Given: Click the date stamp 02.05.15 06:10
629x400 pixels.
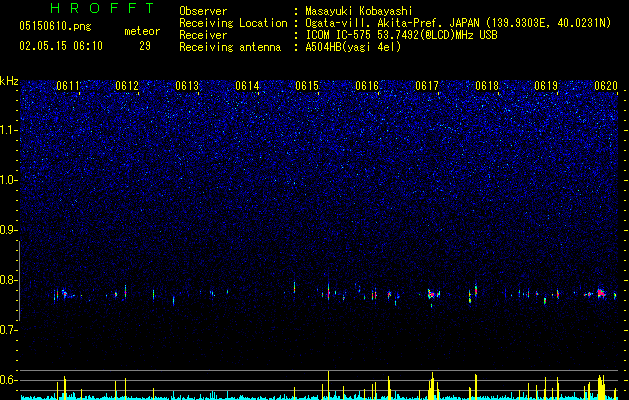Looking at the screenshot, I should point(61,46).
